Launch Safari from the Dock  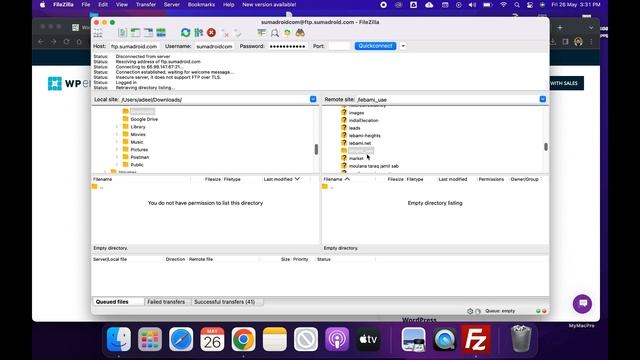[181, 339]
